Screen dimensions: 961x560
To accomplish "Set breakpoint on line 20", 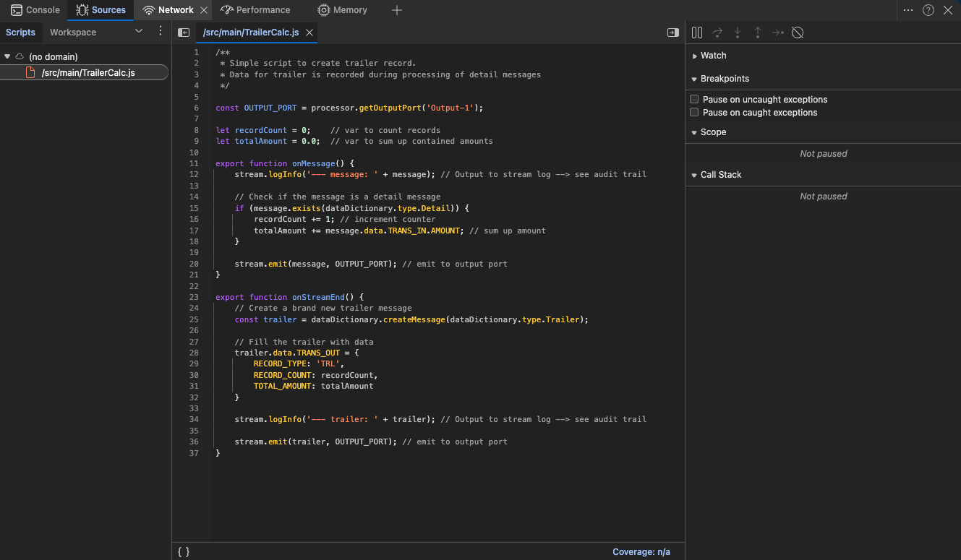I will click(x=194, y=264).
